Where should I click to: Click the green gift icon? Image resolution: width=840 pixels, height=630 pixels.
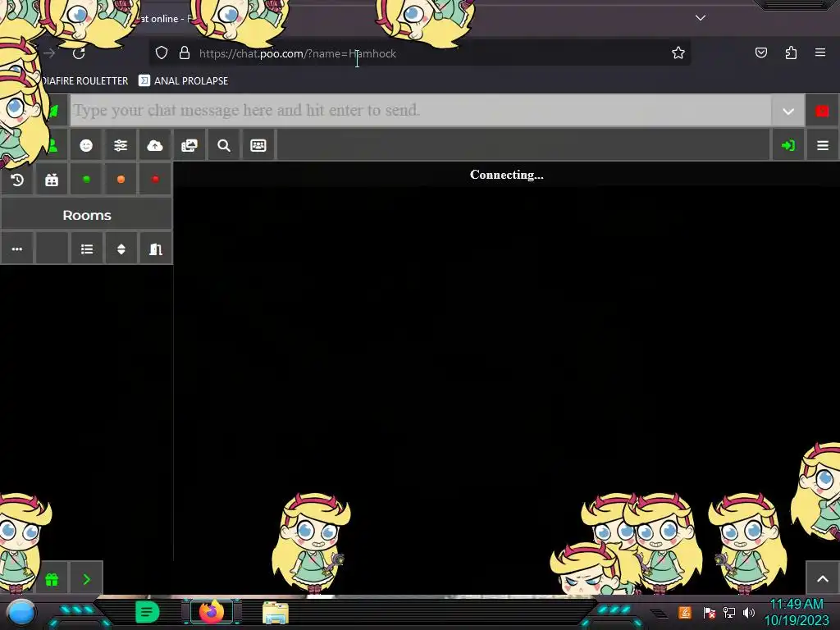pos(52,580)
